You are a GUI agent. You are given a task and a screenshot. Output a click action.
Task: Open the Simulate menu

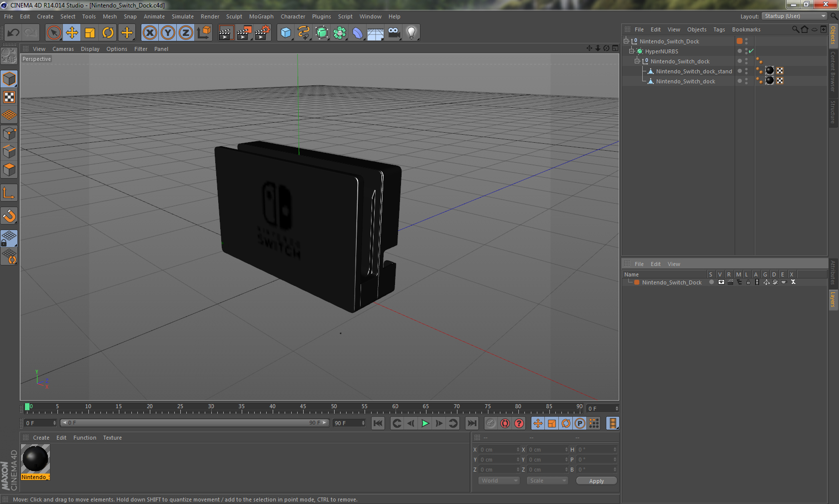click(x=183, y=16)
